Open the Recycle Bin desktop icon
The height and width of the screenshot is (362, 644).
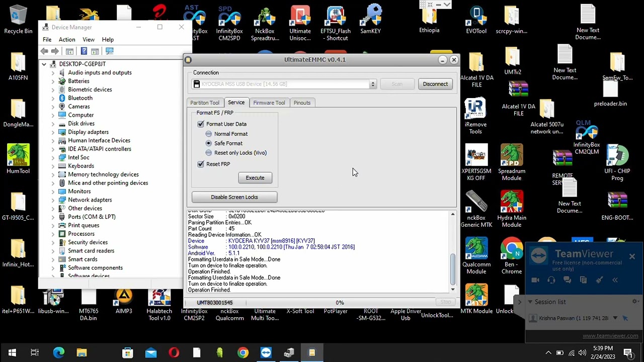pyautogui.click(x=18, y=19)
